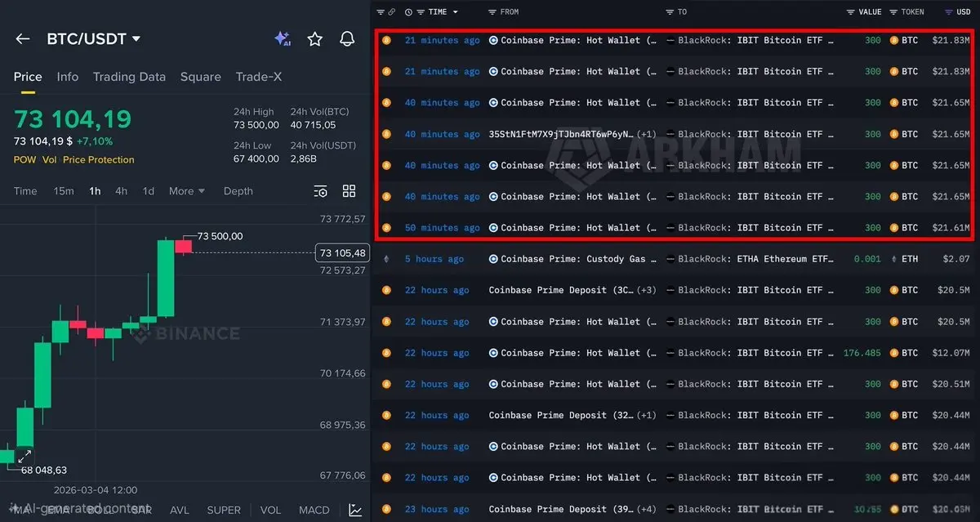
Task: Click the 73 105,48 current price marker
Action: point(342,253)
